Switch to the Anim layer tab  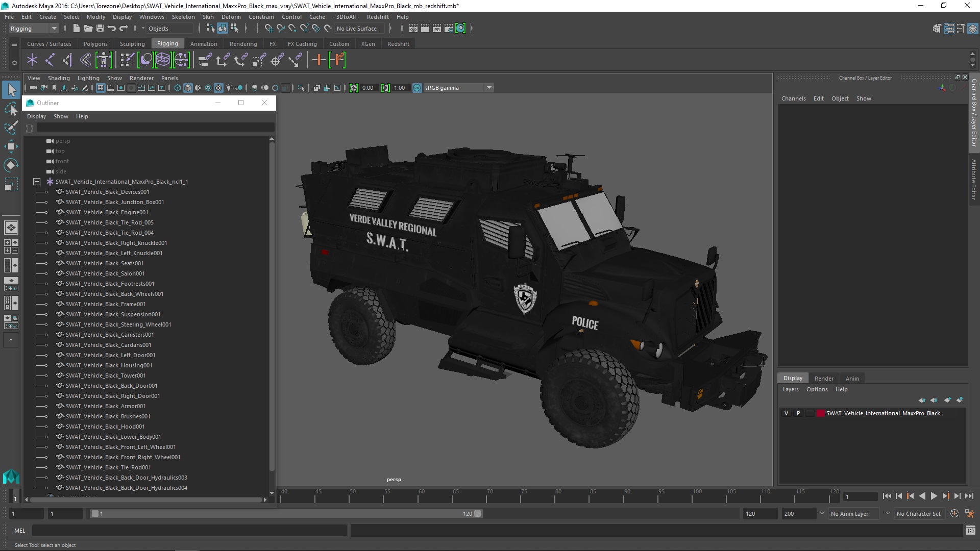click(852, 379)
